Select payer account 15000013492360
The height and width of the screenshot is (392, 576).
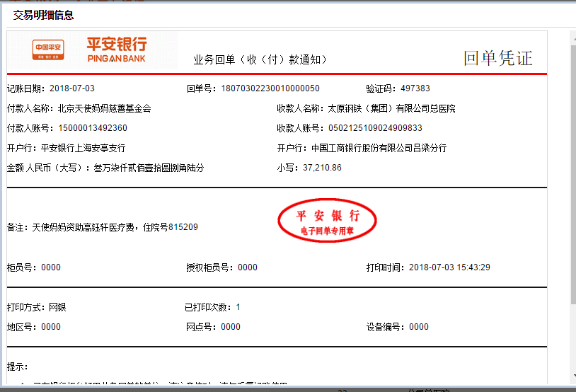(x=93, y=128)
